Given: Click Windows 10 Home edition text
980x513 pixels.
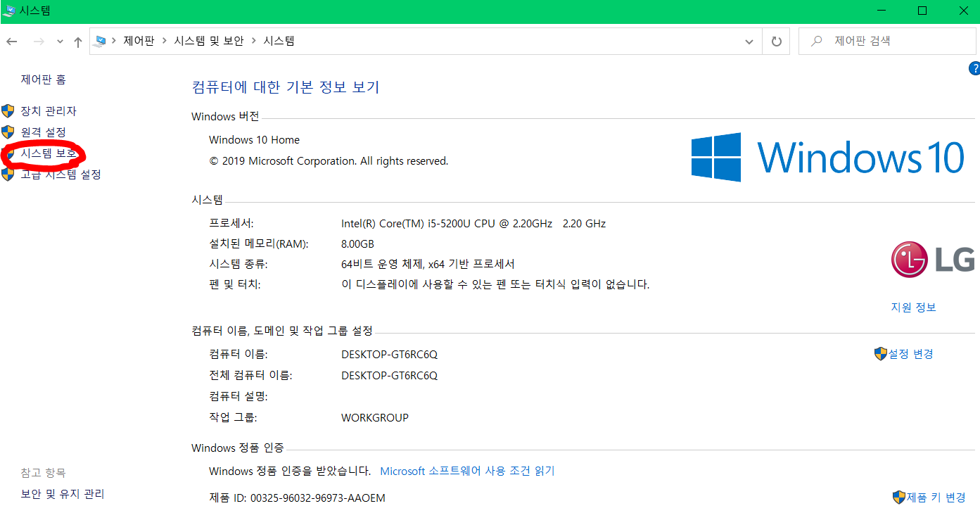Looking at the screenshot, I should tap(254, 139).
